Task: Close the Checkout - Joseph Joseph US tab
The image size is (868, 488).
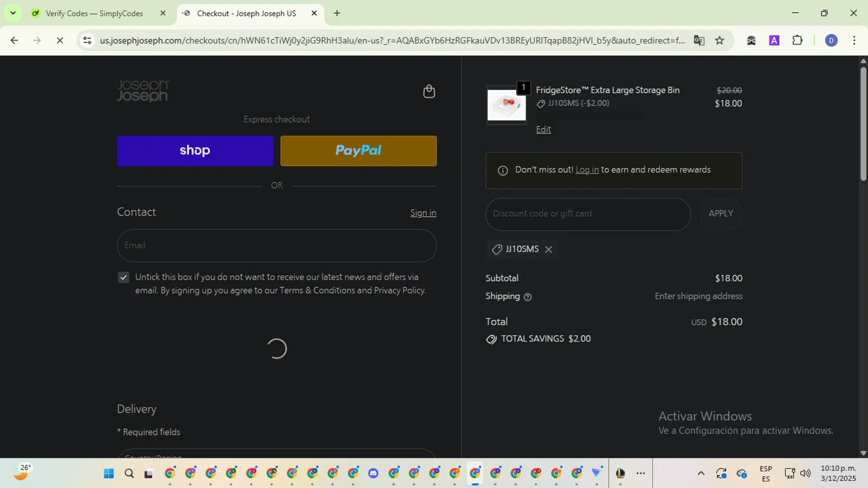Action: tap(314, 13)
